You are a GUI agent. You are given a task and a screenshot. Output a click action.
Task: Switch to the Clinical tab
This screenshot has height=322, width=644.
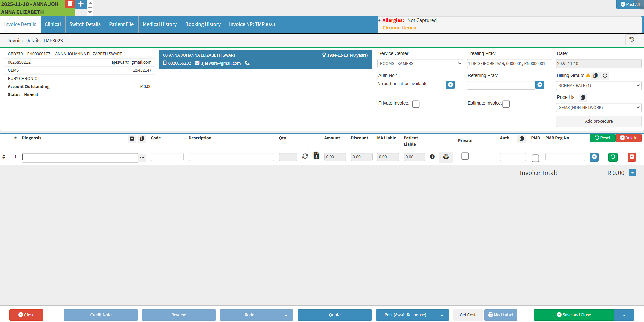(53, 24)
